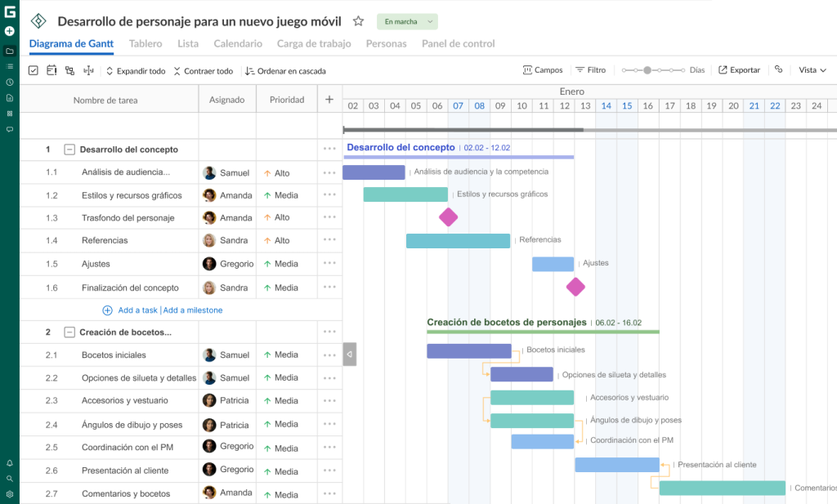The height and width of the screenshot is (504, 837).
Task: Open three-dot menu for Presentación al cliente
Action: [329, 471]
